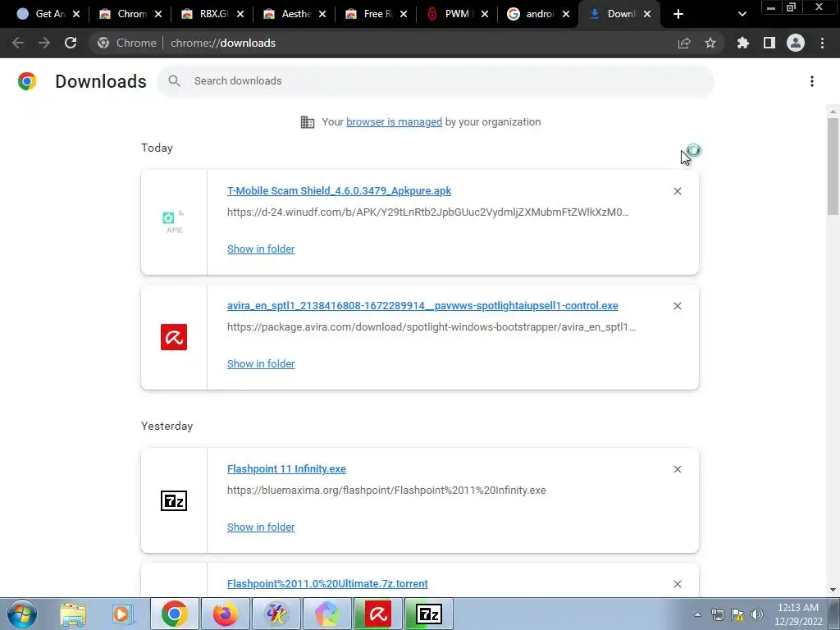Remove the Flashpoint Ultimate torrent from list
This screenshot has width=840, height=630.
[677, 584]
